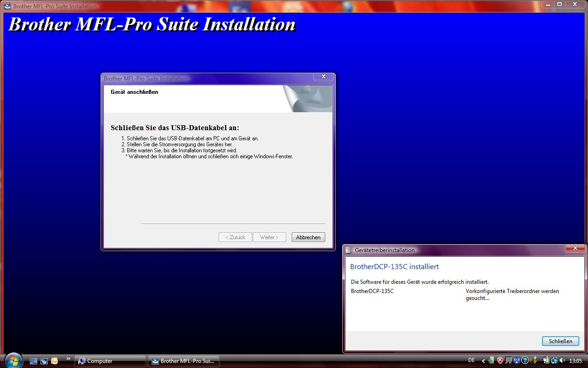Click the gray monitor tray icon

pos(509,361)
